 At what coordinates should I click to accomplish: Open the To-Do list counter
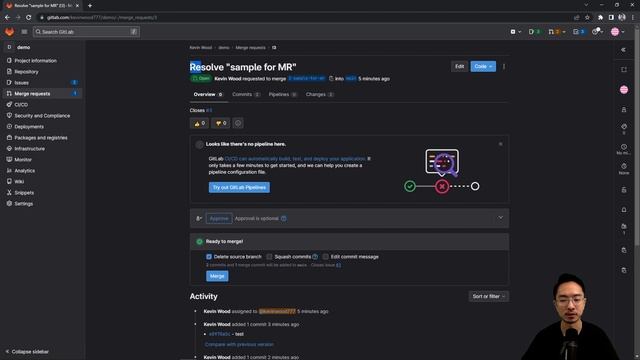[579, 32]
